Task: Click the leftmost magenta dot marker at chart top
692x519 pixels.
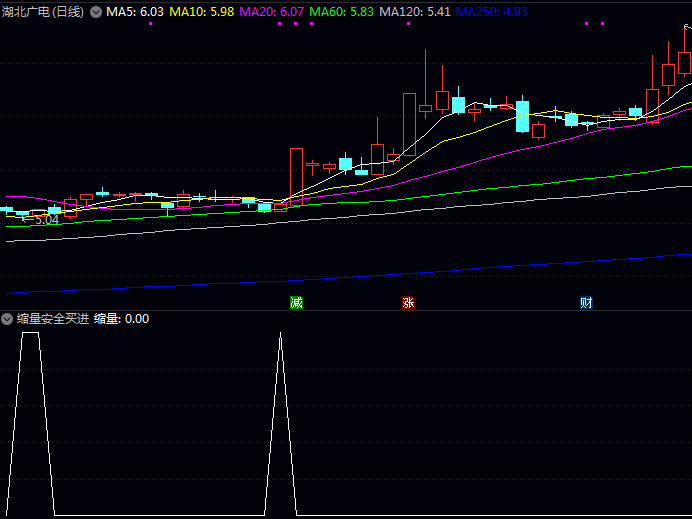Action: pos(150,23)
